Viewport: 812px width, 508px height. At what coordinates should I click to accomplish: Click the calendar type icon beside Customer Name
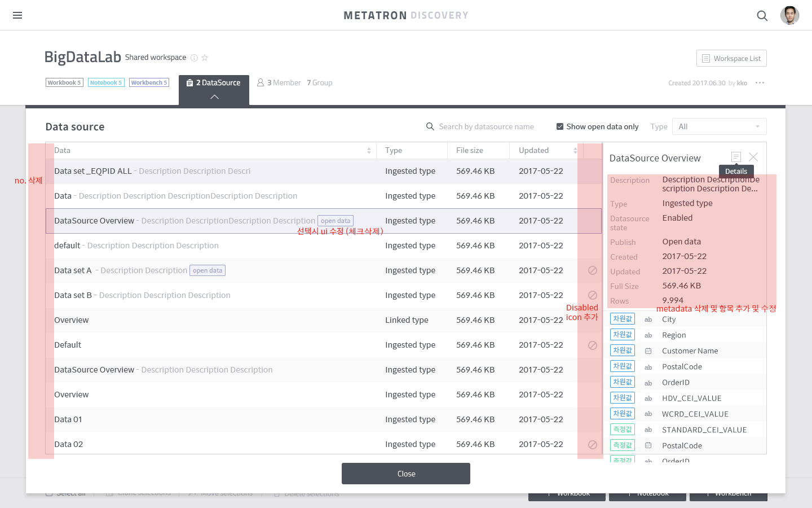[648, 351]
